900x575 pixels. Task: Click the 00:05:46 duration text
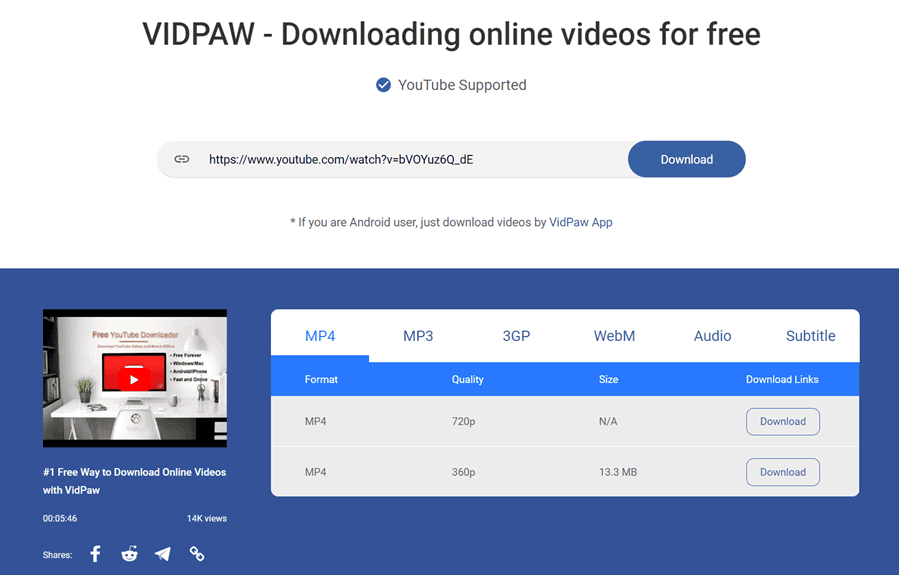pyautogui.click(x=60, y=518)
